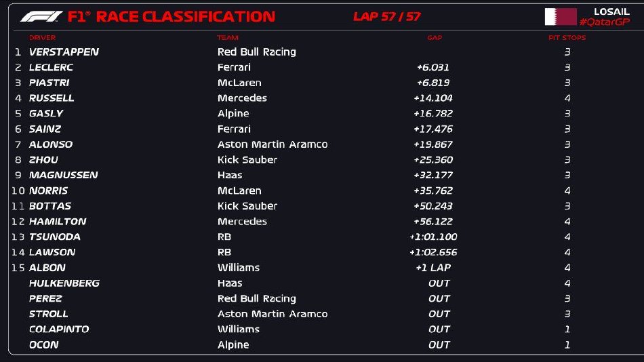Click the PIT STOPS column header
The width and height of the screenshot is (644, 362).
[567, 38]
